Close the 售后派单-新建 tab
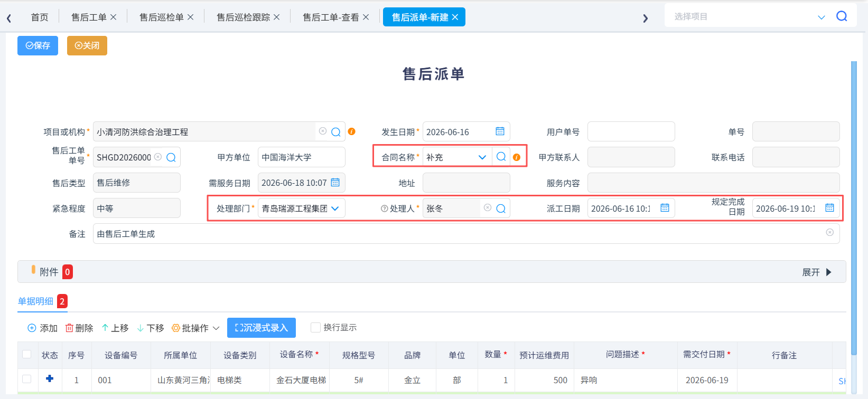The height and width of the screenshot is (399, 868). click(455, 17)
